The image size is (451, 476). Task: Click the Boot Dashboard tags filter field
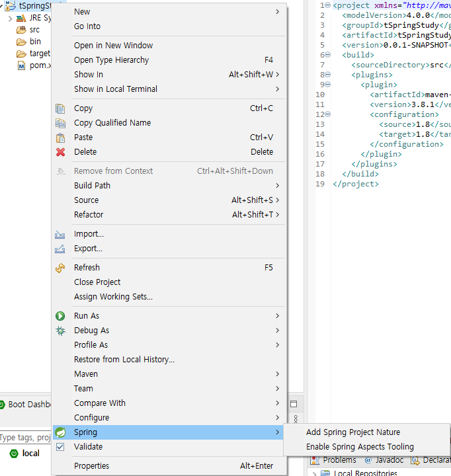point(25,438)
